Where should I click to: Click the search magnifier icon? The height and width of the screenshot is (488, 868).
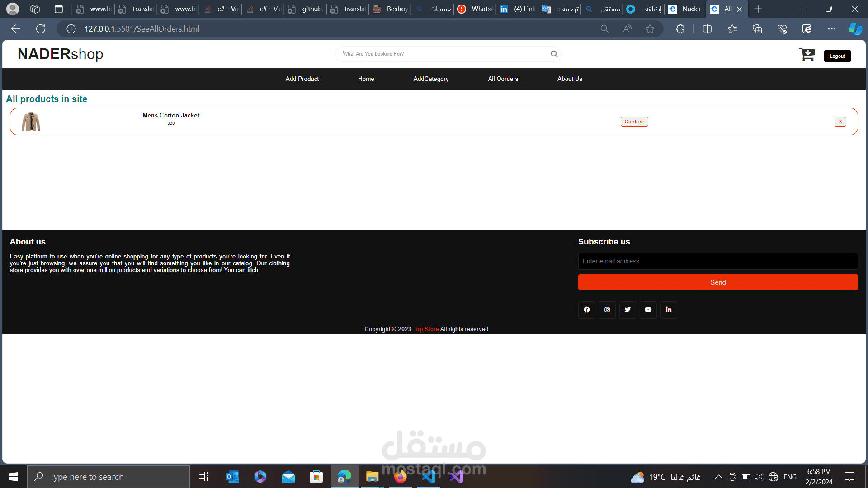(x=554, y=54)
